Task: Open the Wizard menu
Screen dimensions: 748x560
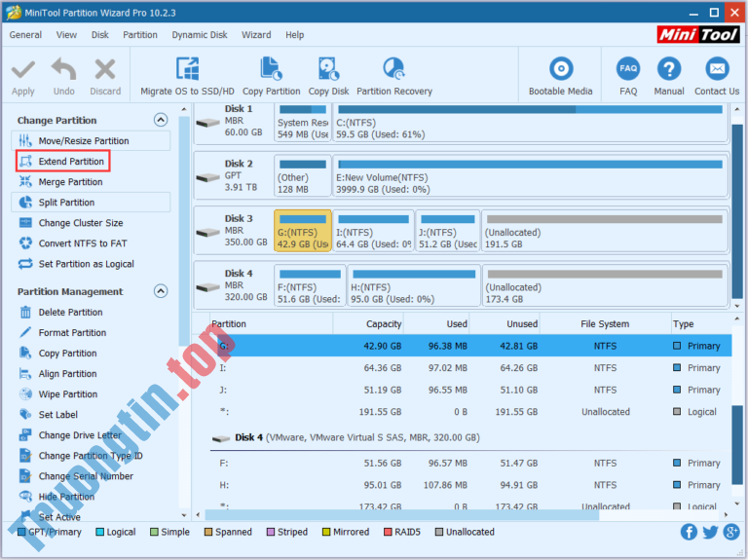Action: click(256, 35)
